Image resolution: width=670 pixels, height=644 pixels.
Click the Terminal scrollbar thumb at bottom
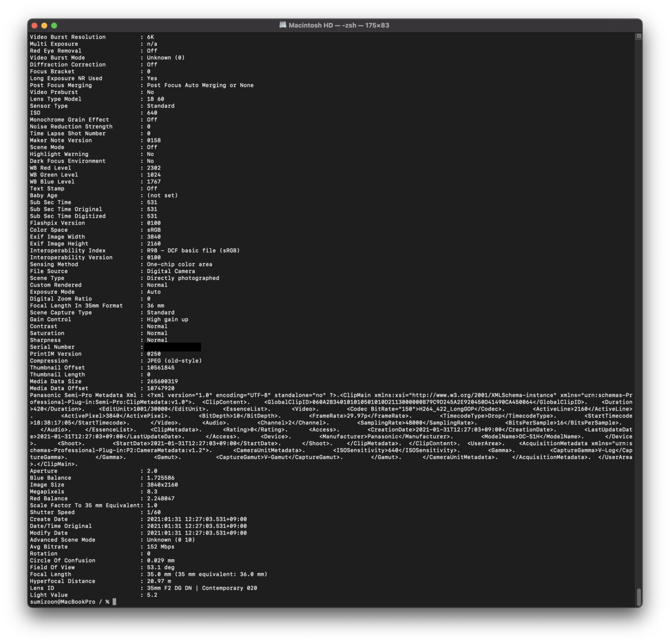click(639, 597)
